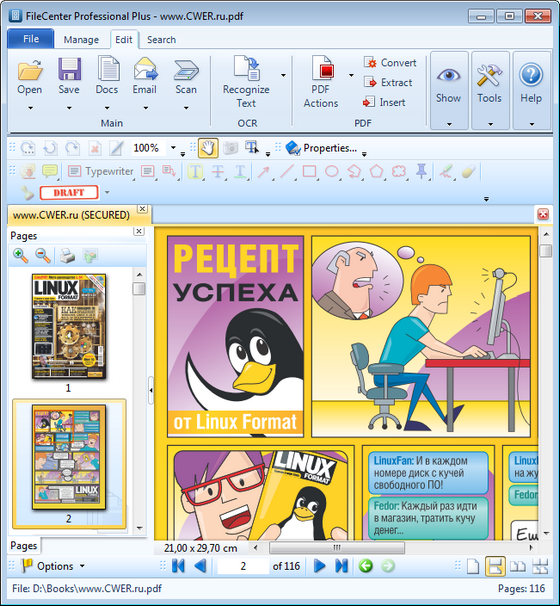Expand the zoom 100% dropdown arrow
The height and width of the screenshot is (606, 560).
pos(173,148)
